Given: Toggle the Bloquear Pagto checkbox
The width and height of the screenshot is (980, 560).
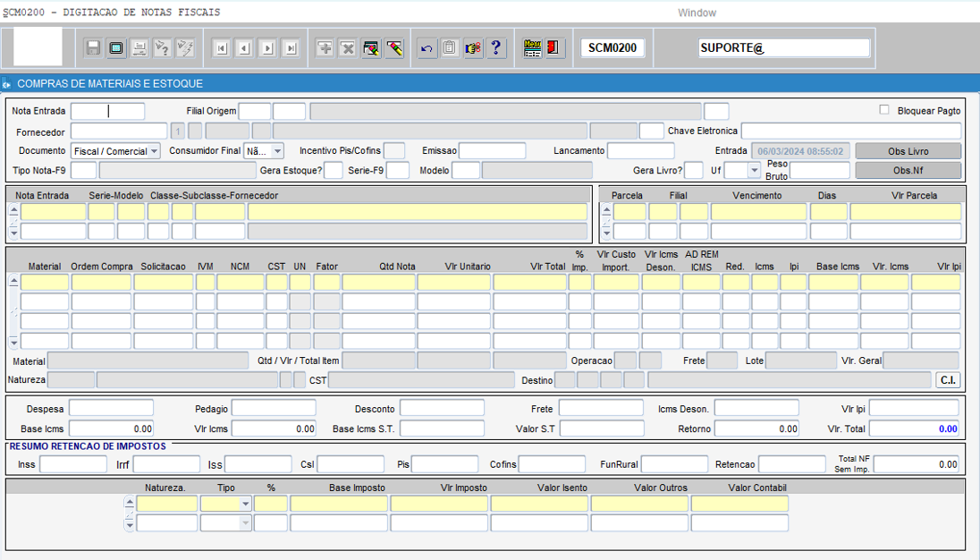Looking at the screenshot, I should (883, 110).
